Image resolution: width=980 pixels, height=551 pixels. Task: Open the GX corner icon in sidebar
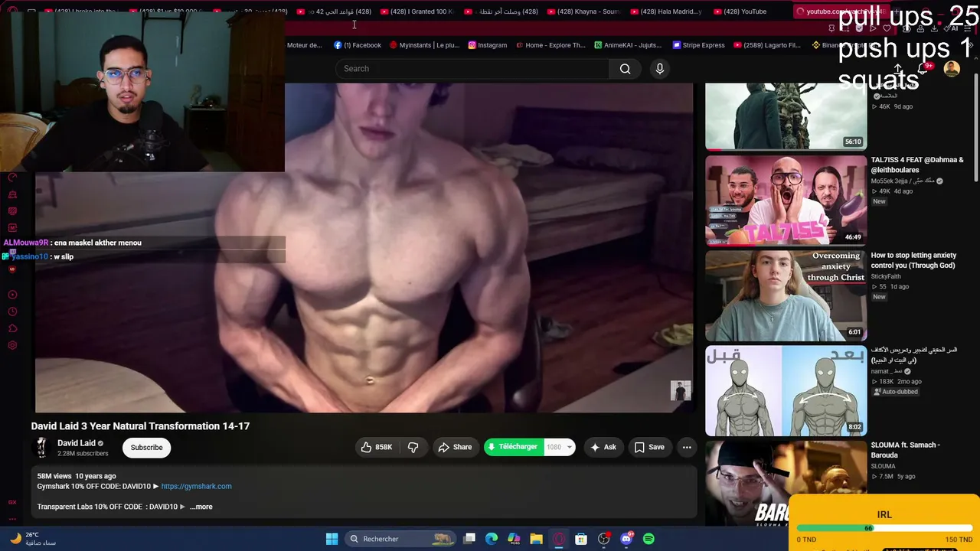coord(12,502)
